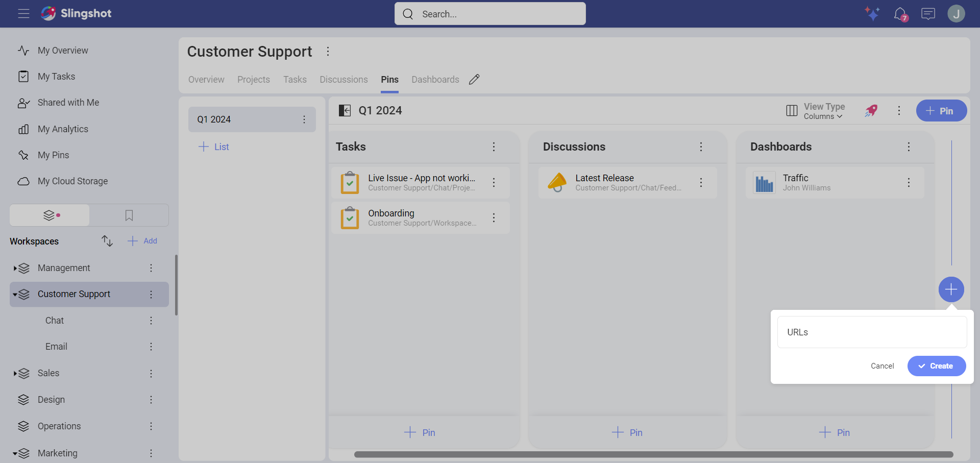Open the notifications bell
This screenshot has height=463, width=980.
pos(900,14)
